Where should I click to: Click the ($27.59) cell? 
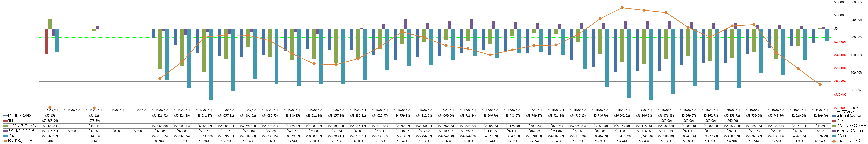coord(270,131)
